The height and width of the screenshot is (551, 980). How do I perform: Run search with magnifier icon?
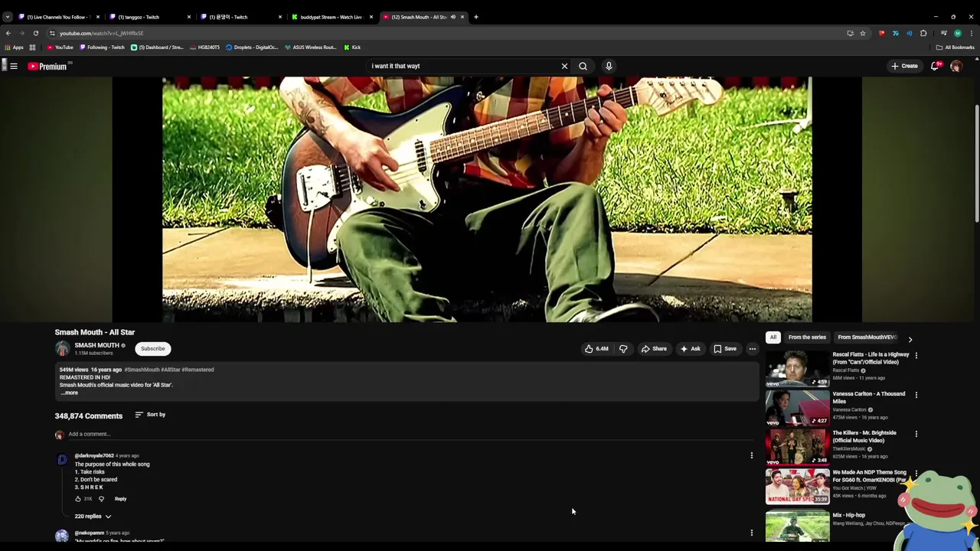(583, 66)
